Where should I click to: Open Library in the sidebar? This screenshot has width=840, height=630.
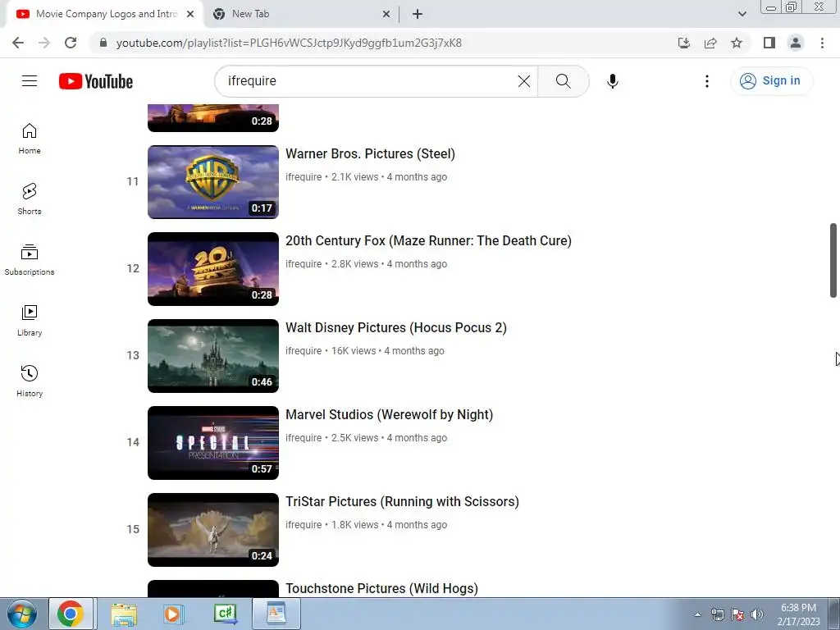[x=30, y=321]
